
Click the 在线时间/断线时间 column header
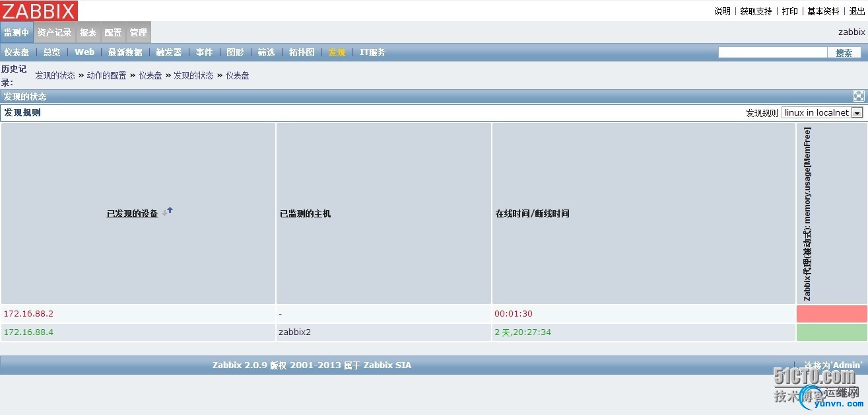point(532,213)
